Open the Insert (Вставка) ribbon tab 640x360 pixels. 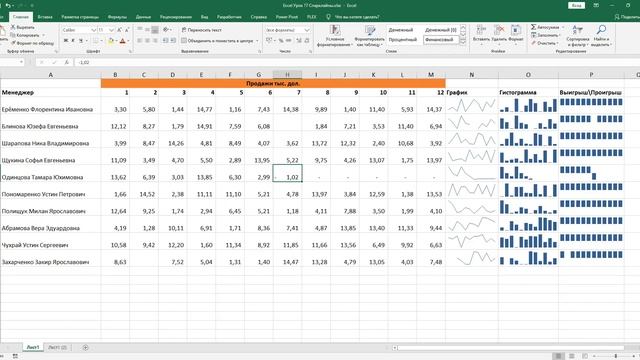click(45, 17)
